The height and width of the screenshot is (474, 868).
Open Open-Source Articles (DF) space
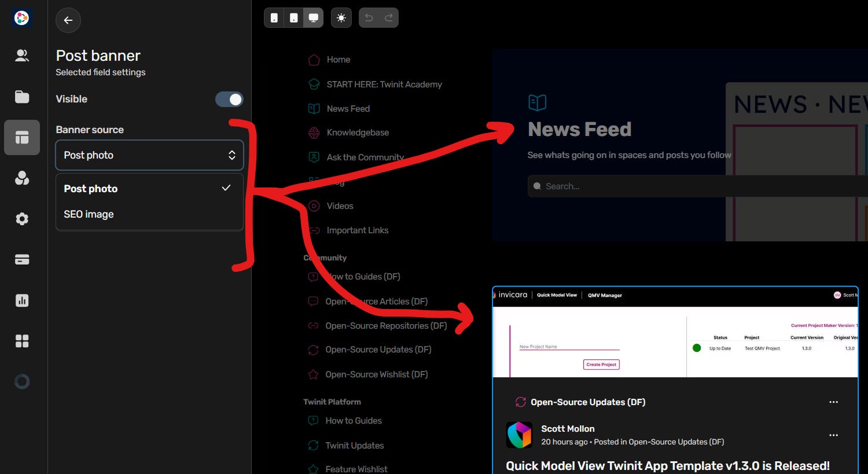coord(376,302)
